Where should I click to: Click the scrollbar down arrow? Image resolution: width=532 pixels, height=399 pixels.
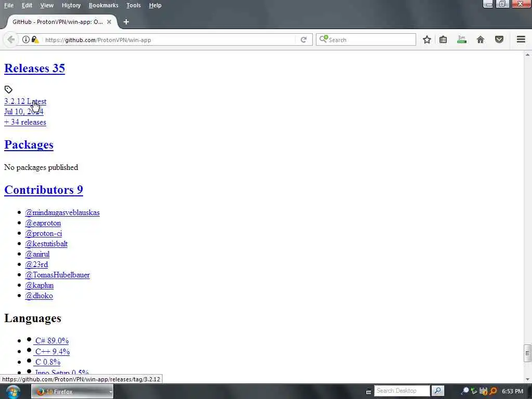(x=527, y=379)
